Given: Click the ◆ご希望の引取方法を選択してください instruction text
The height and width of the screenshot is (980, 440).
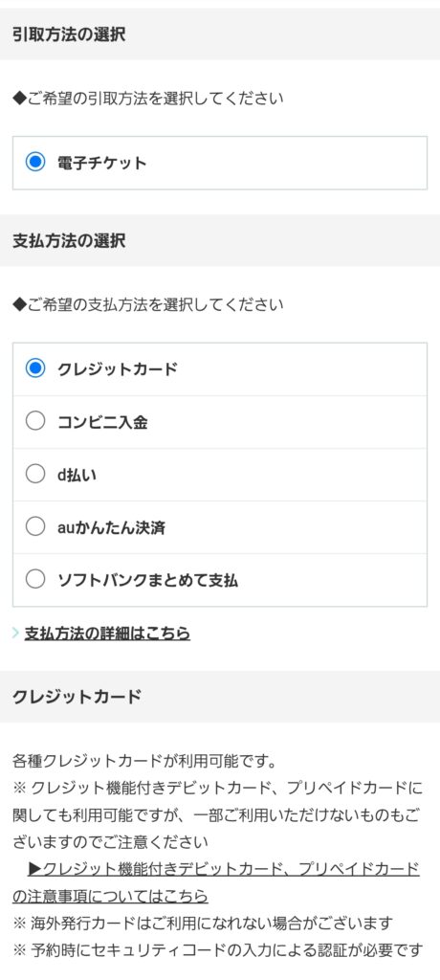Looking at the screenshot, I should point(147,99).
